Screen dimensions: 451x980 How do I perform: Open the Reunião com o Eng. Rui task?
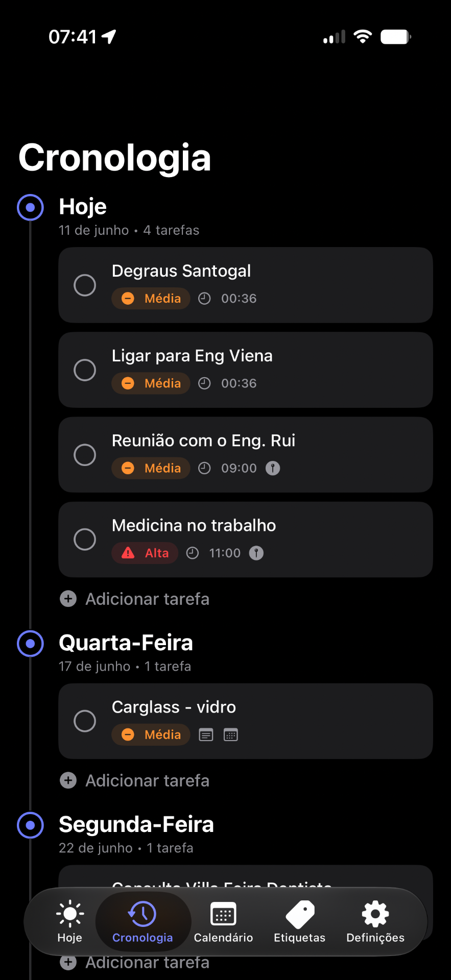(x=246, y=455)
